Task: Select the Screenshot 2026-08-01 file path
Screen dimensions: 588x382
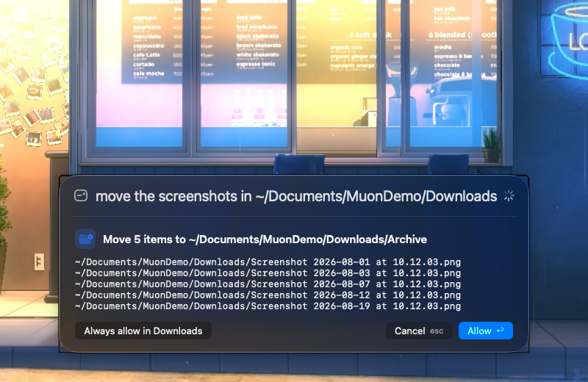Action: 268,262
